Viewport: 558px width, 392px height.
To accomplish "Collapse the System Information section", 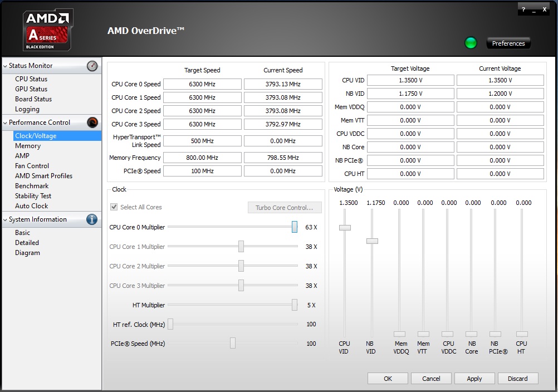I will [5, 220].
